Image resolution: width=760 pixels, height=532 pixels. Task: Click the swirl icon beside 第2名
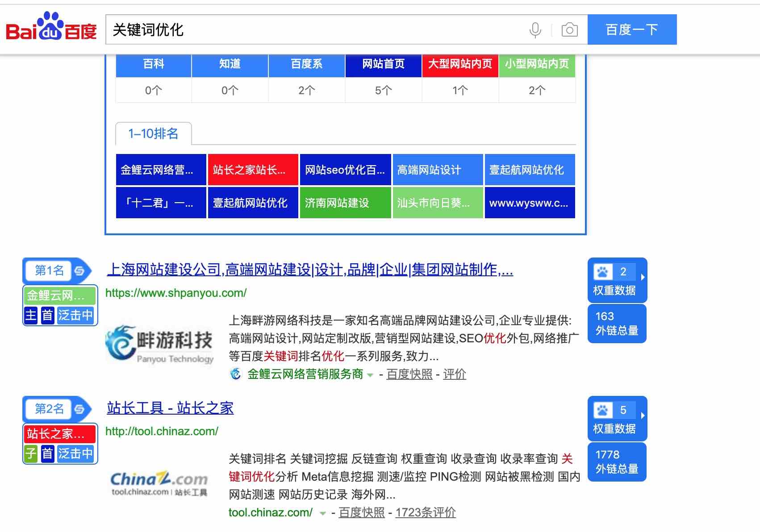[x=79, y=409]
